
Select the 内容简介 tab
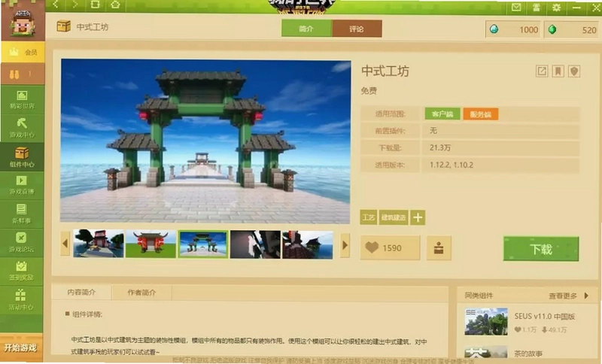pos(81,293)
